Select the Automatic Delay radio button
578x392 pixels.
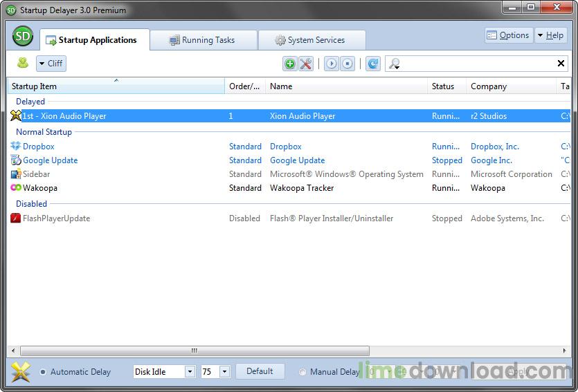(43, 372)
